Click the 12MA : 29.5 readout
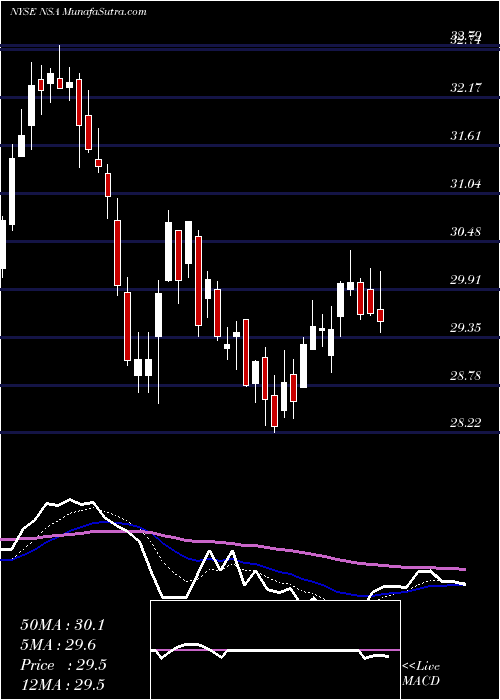This screenshot has width=500, height=700. pyautogui.click(x=64, y=685)
